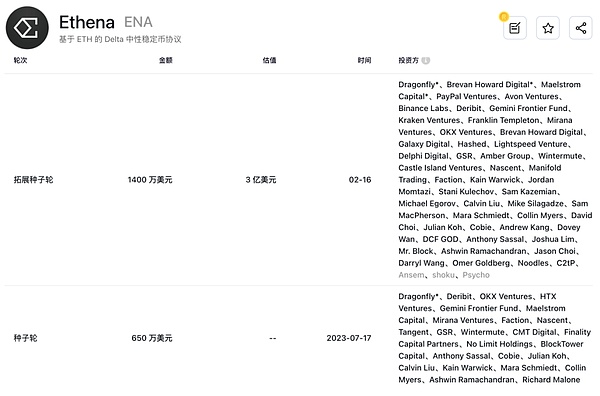The height and width of the screenshot is (396, 600).
Task: Open Galaxy Digital investor link
Action: click(424, 144)
